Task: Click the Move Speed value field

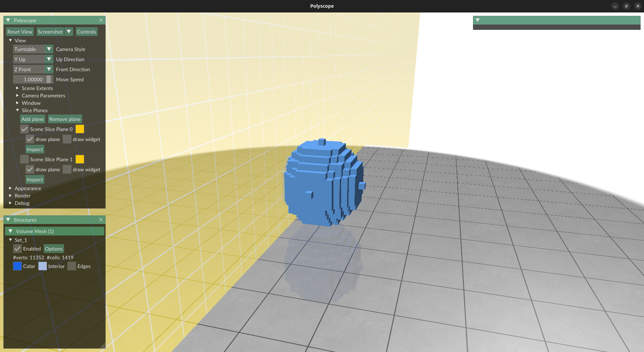Action: [x=33, y=80]
